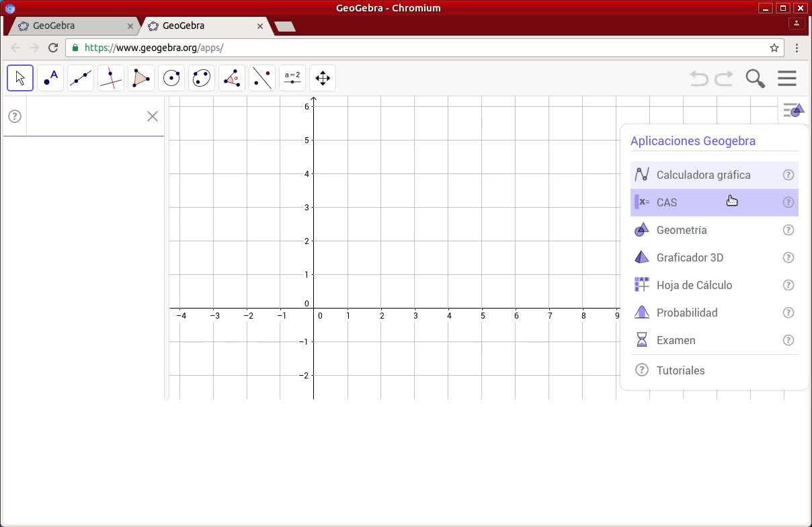Viewport: 812px width, 527px height.
Task: Open the Examen mode
Action: [714, 340]
